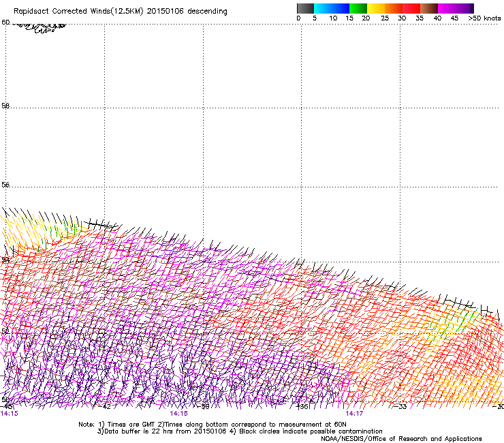
Task: Click the coastline outline near 60N
Action: click(x=39, y=27)
